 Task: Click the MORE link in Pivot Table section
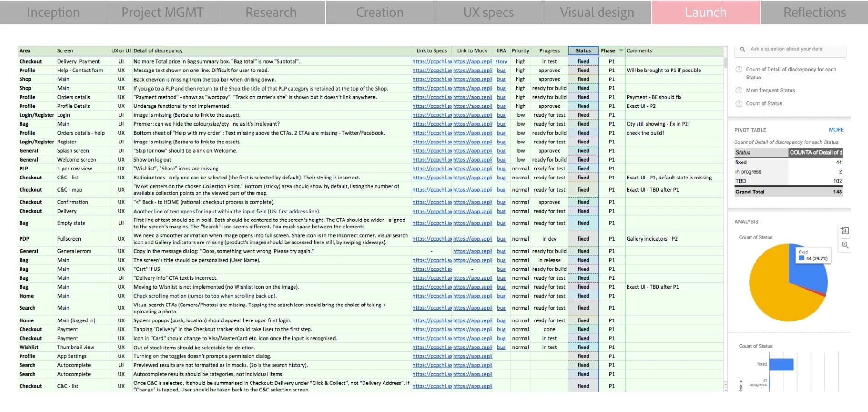[x=836, y=130]
